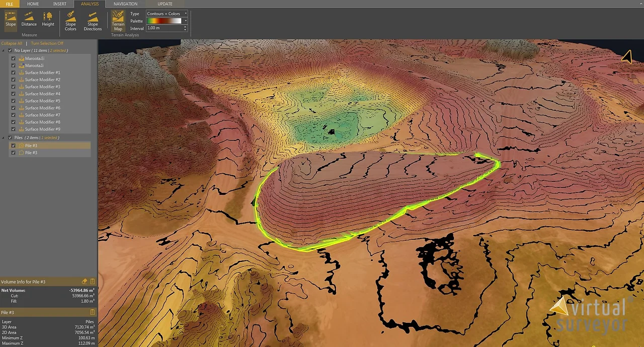Open the Palette dropdown arrow
Image resolution: width=644 pixels, height=347 pixels.
pos(186,21)
